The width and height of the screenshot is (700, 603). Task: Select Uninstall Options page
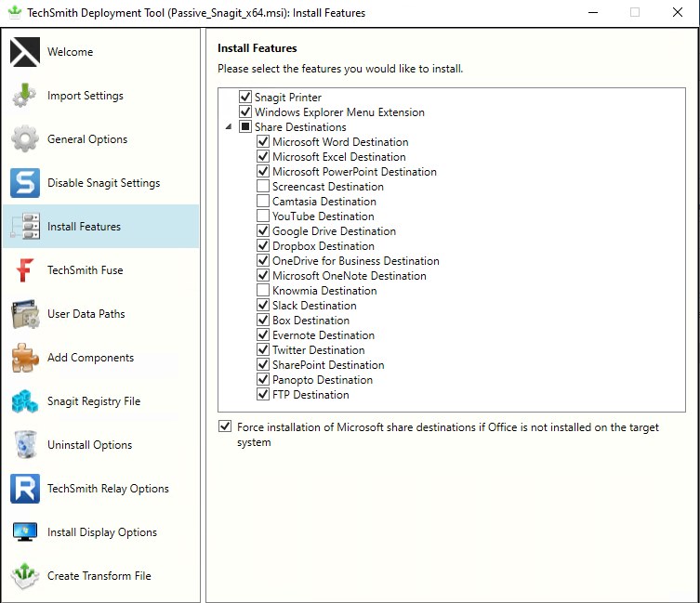pos(101,444)
